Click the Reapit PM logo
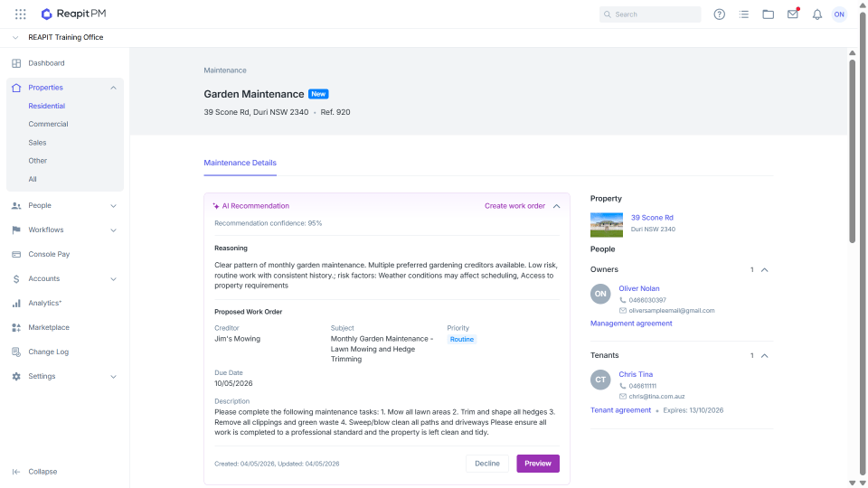 pos(73,14)
